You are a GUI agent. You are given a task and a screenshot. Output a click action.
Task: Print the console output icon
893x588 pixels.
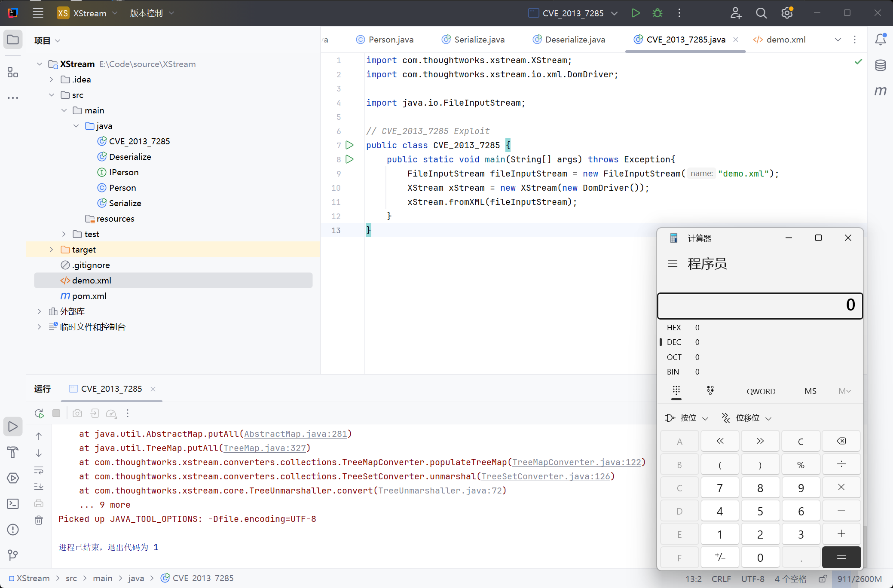39,503
